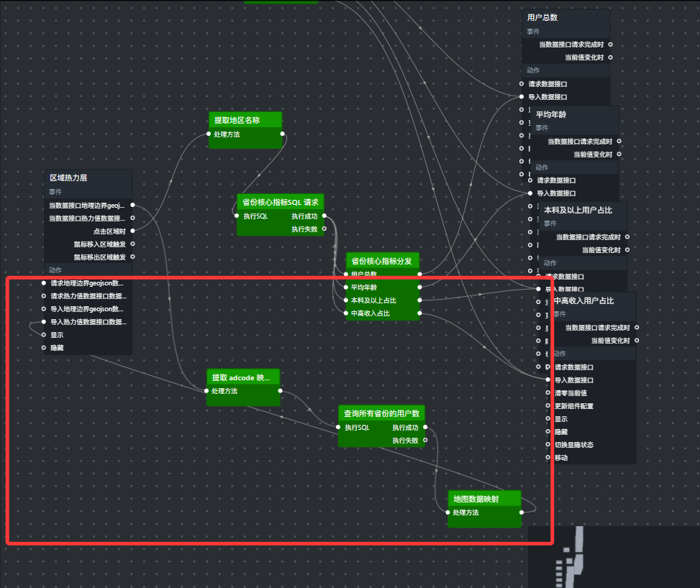Screen dimensions: 700x588
Task: Click 中高收入占比 row in 省份核心指标分发 node
Action: [383, 313]
